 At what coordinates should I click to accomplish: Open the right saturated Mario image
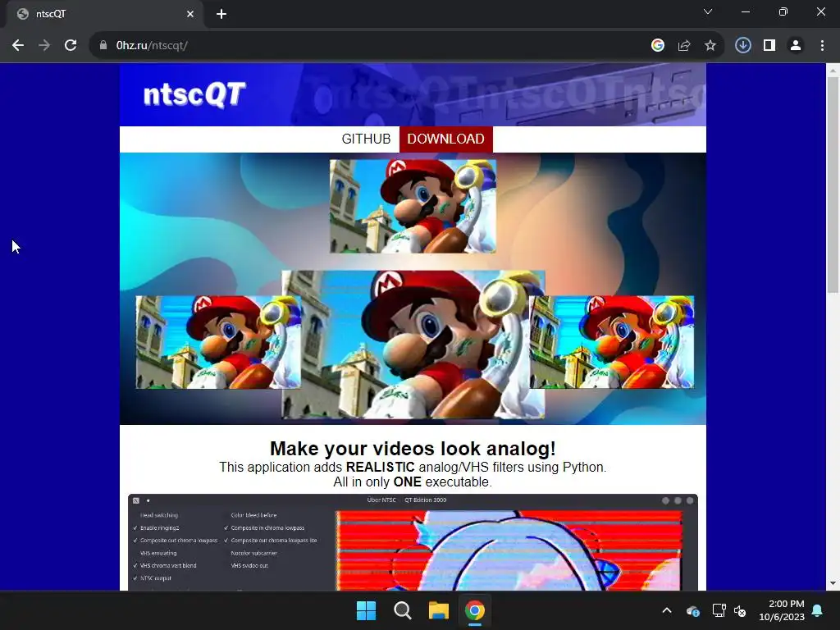coord(612,342)
